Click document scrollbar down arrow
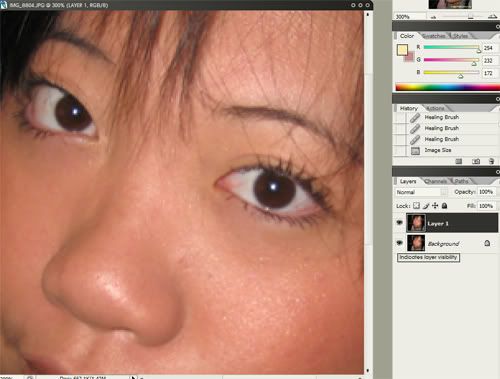Image resolution: width=500 pixels, height=379 pixels. 368,371
